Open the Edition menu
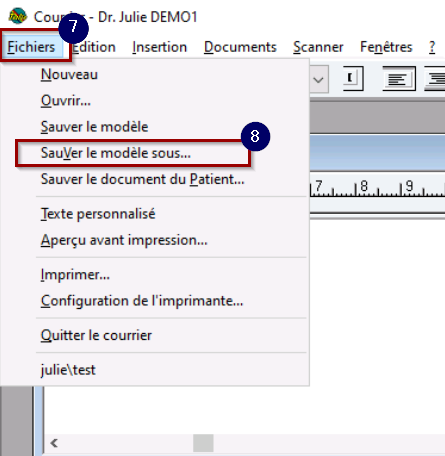The height and width of the screenshot is (456, 445). pos(94,47)
